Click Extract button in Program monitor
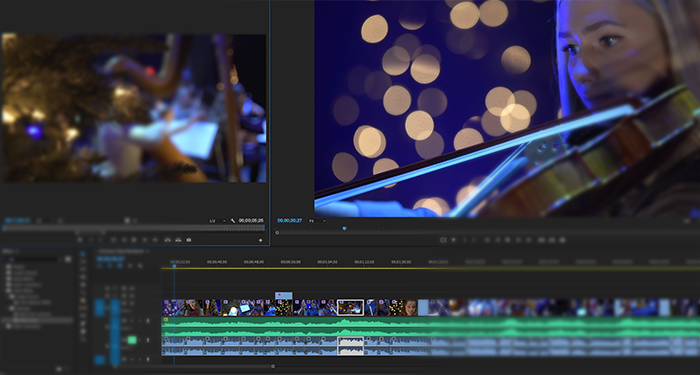 click(552, 240)
